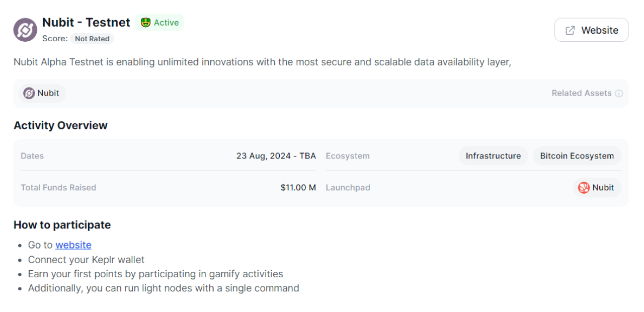Click the Active status emoji icon
The height and width of the screenshot is (312, 644).
(x=145, y=23)
